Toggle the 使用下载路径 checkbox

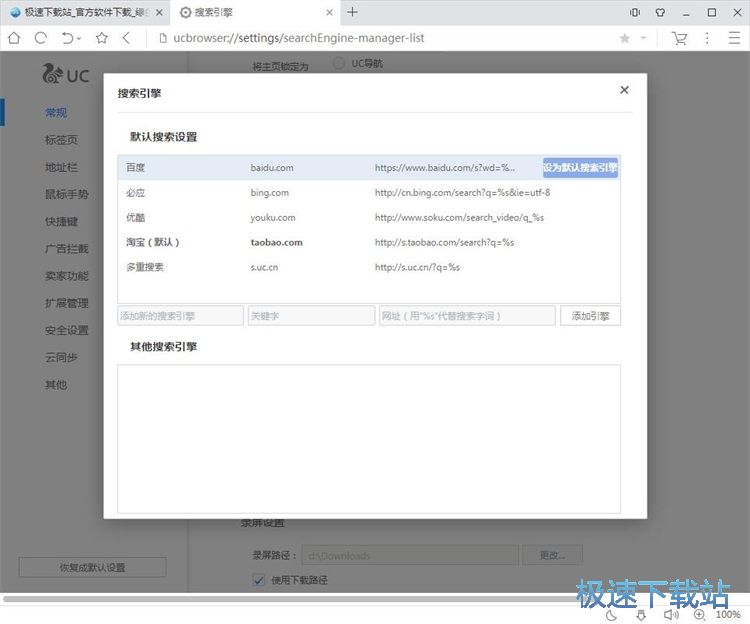click(x=259, y=580)
